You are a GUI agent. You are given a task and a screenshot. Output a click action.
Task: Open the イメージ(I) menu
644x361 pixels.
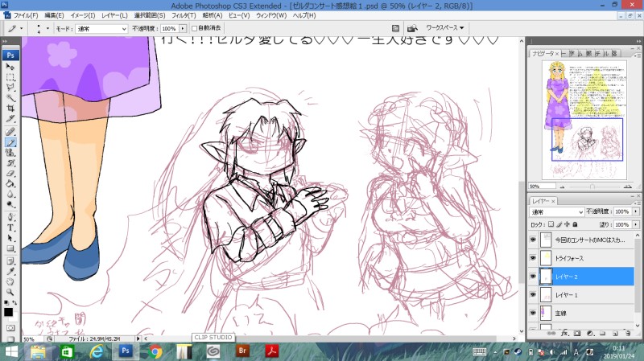pos(83,15)
